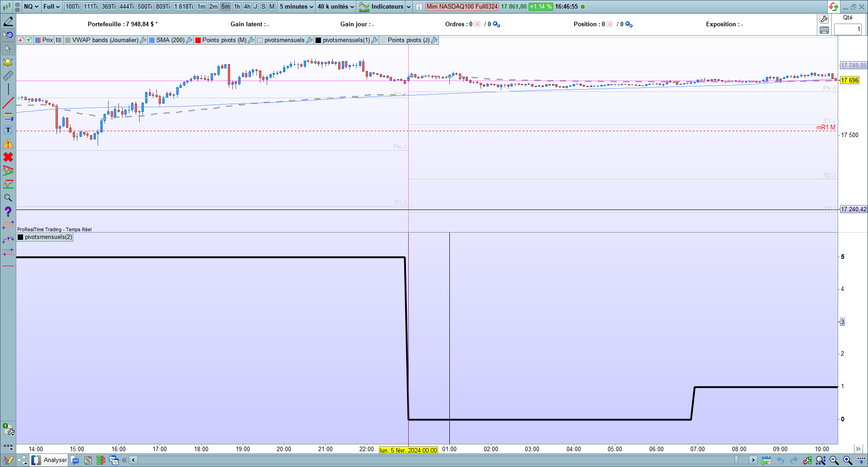Click the Mini NASDAQ100 Full0324 label
868x467 pixels.
point(462,7)
